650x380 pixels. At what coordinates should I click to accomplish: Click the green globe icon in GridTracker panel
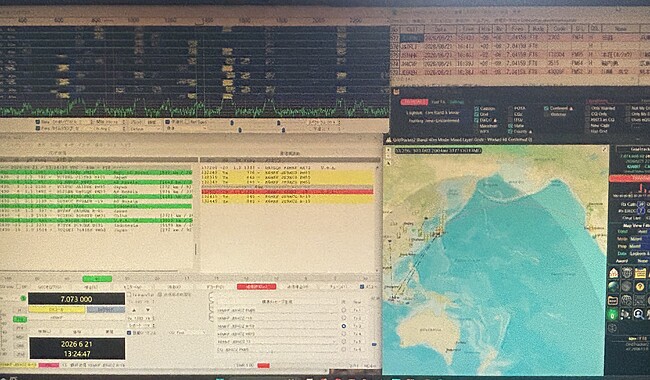coord(614,286)
